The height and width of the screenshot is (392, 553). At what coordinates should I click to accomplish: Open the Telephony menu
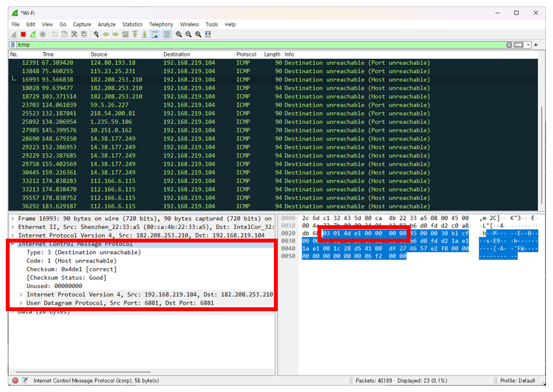(x=161, y=24)
